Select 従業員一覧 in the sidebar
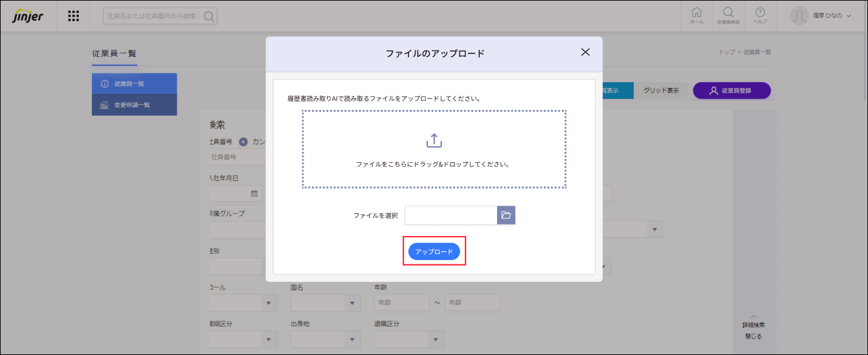 click(135, 84)
